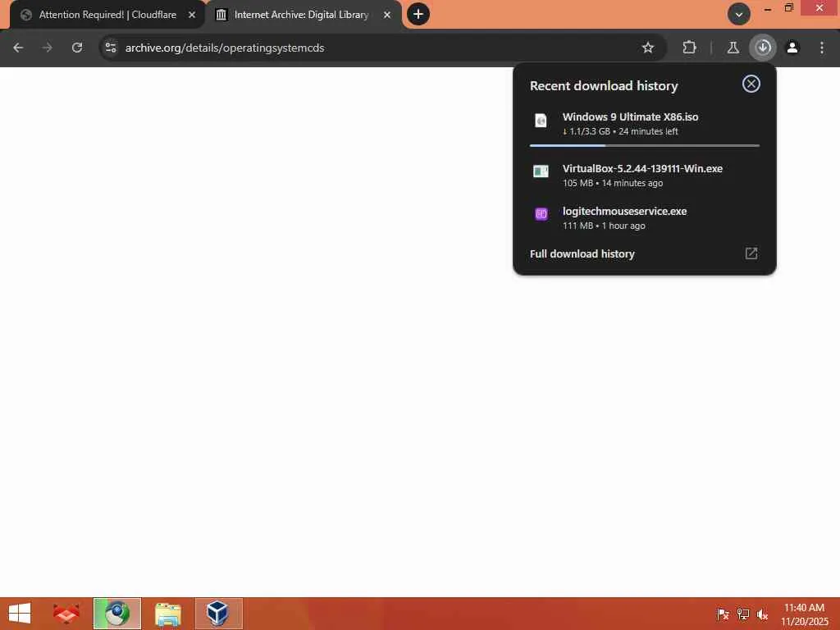
Task: Open logitechmouseservice.exe download entry
Action: (x=645, y=218)
